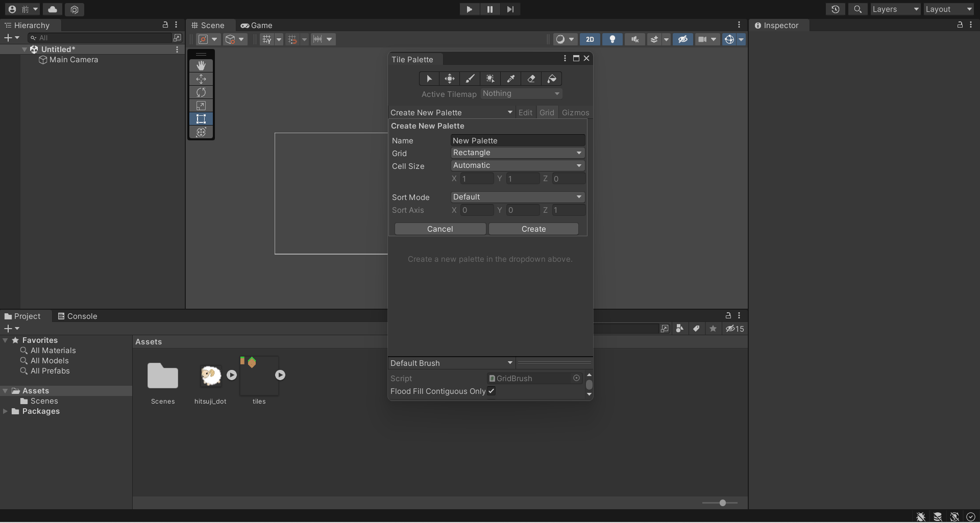The height and width of the screenshot is (523, 980).
Task: Choose the flood fill bucket tool
Action: coord(552,79)
